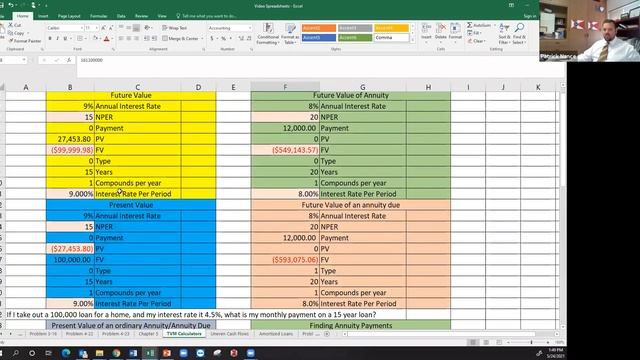
Task: Align text right
Action: pos(136,38)
